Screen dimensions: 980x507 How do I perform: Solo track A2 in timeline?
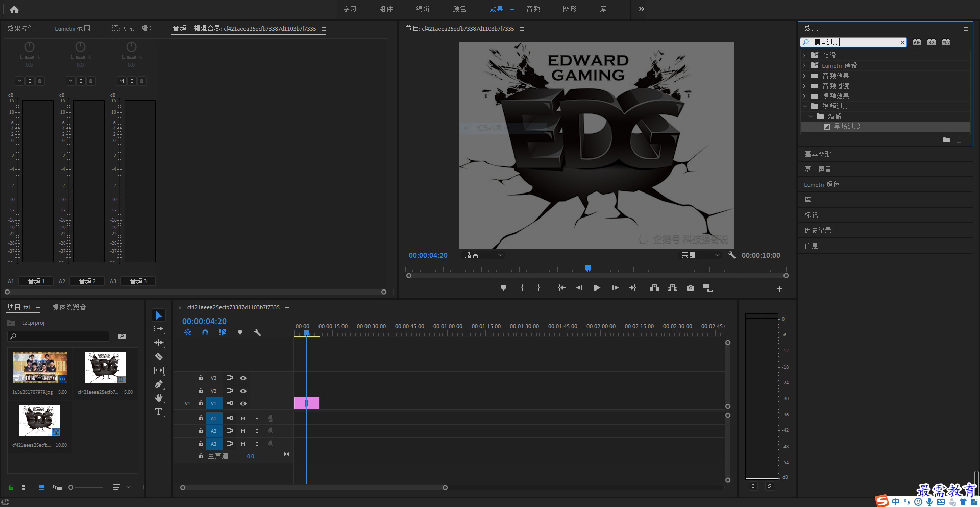point(257,431)
